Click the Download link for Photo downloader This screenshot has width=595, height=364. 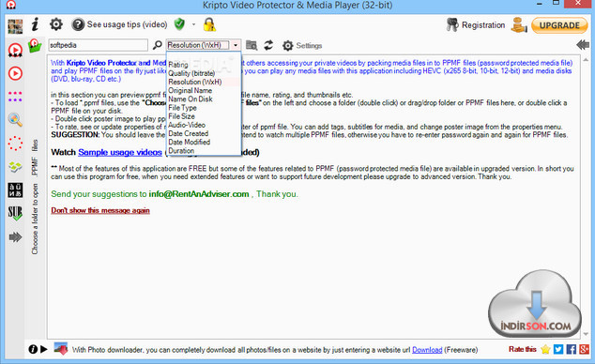point(427,350)
